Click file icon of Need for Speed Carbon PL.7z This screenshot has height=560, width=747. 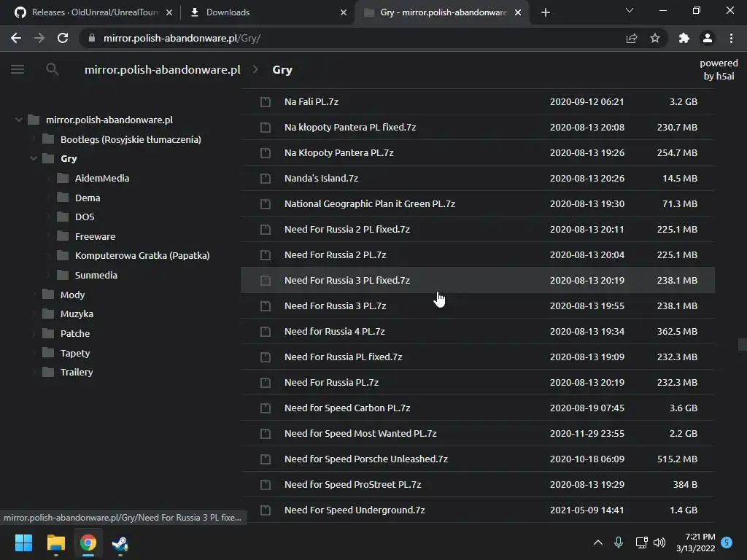266,408
